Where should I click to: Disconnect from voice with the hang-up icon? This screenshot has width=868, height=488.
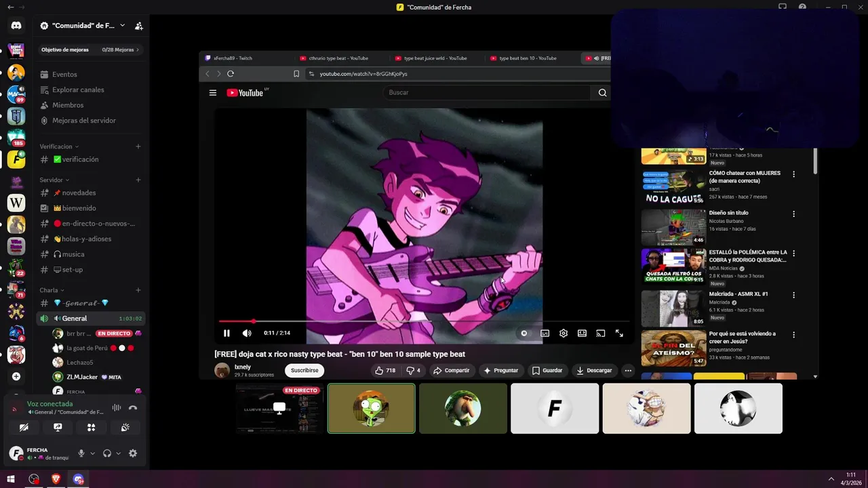pyautogui.click(x=133, y=407)
